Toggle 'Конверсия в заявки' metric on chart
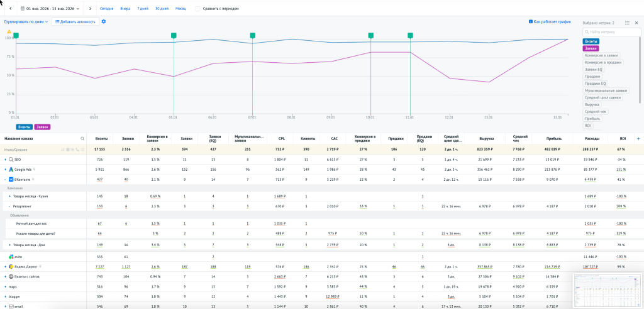The width and height of the screenshot is (644, 309). click(601, 55)
